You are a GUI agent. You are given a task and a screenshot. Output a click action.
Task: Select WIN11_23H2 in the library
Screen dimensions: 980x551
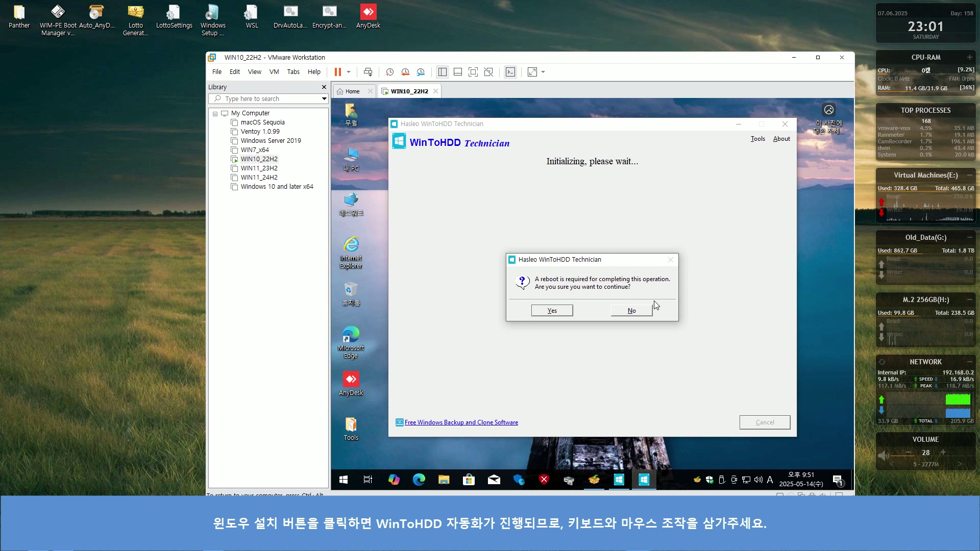(x=259, y=168)
